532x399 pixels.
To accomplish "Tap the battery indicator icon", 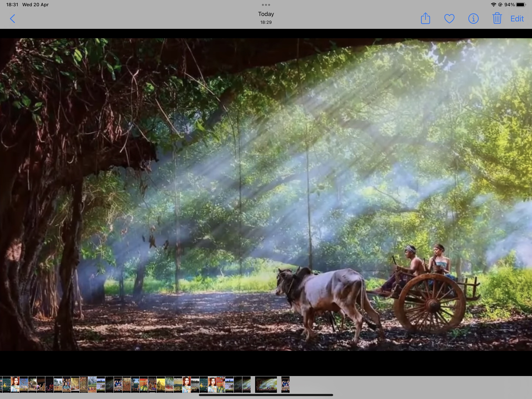I will pos(521,4).
